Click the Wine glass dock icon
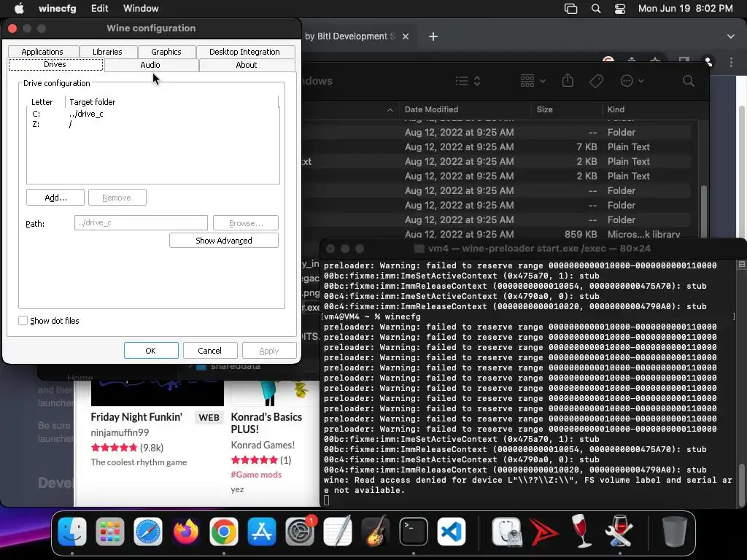The width and height of the screenshot is (747, 560). pos(581,532)
